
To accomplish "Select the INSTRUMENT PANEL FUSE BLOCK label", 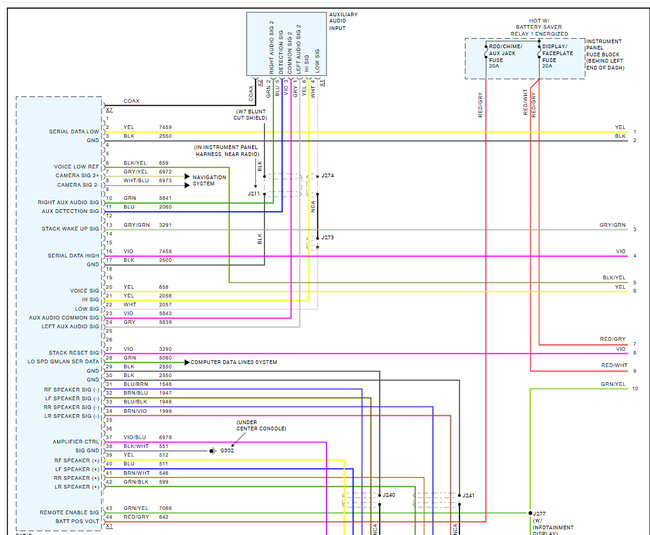I will click(605, 54).
